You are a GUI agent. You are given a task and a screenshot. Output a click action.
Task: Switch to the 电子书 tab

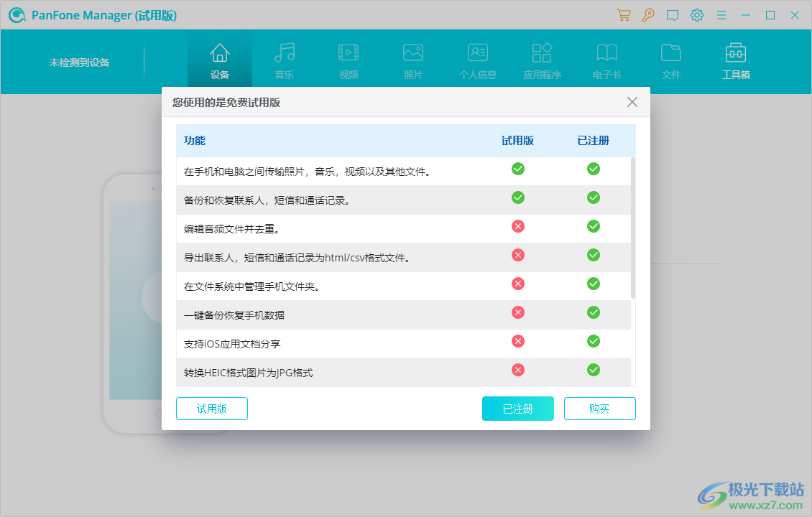(x=606, y=61)
